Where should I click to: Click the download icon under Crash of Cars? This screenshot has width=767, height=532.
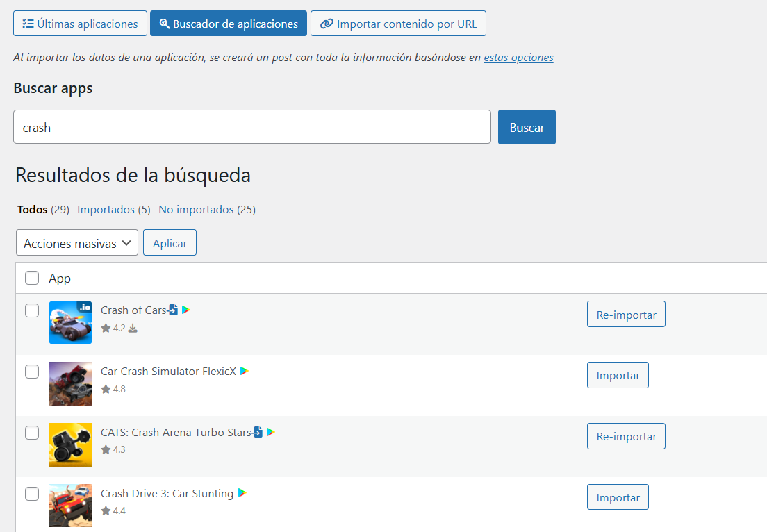133,328
